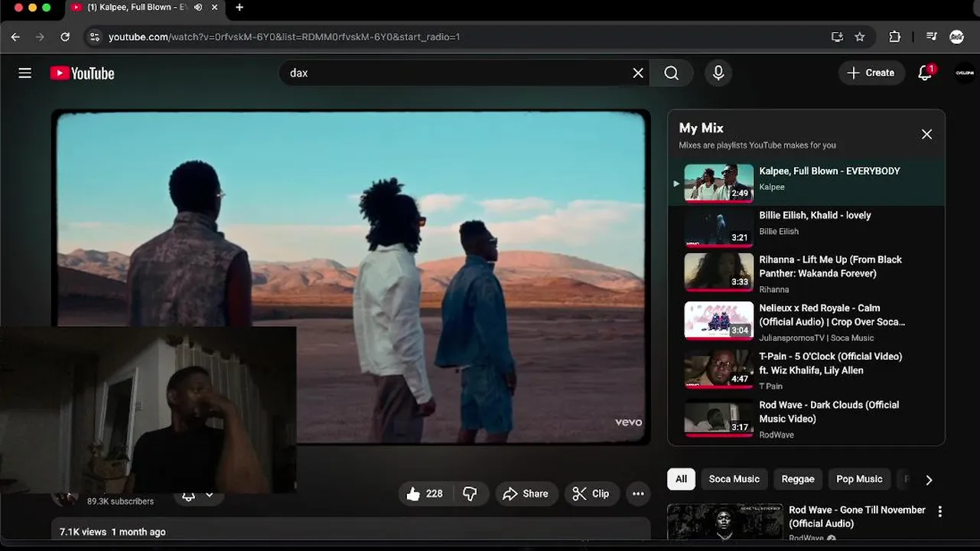Open a new browser tab
This screenshot has height=551, width=980.
(239, 8)
